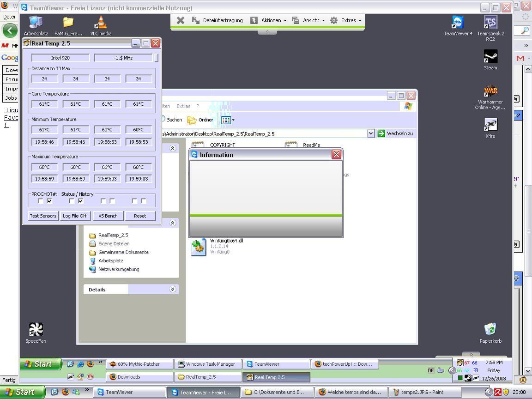Click the DE language indicator in remote tray

pyautogui.click(x=431, y=370)
